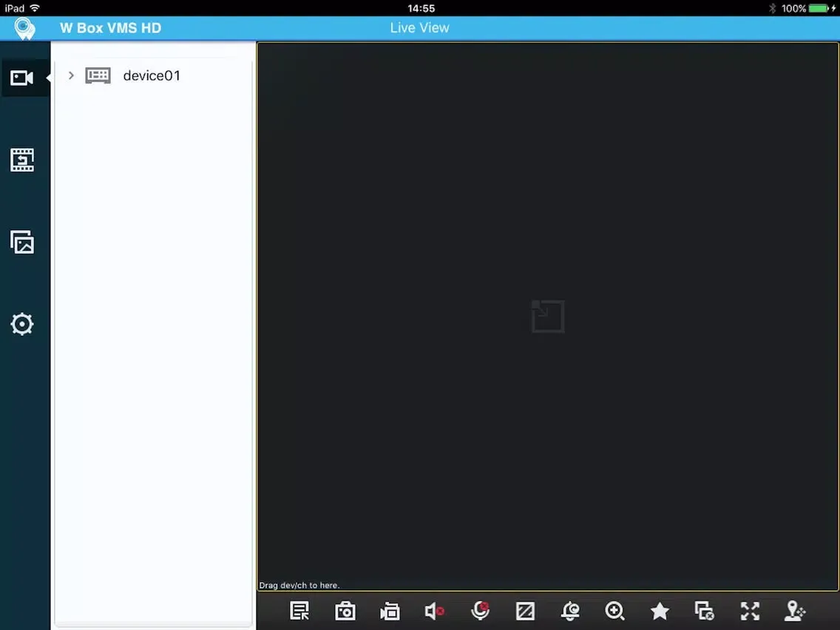This screenshot has width=840, height=630.
Task: Toggle the muted speaker audio
Action: [x=435, y=611]
